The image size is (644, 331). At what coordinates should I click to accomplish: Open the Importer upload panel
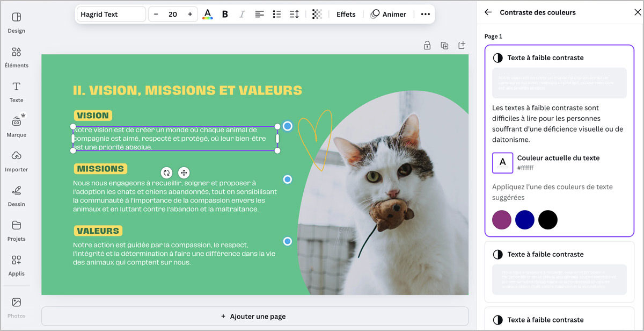pyautogui.click(x=16, y=161)
